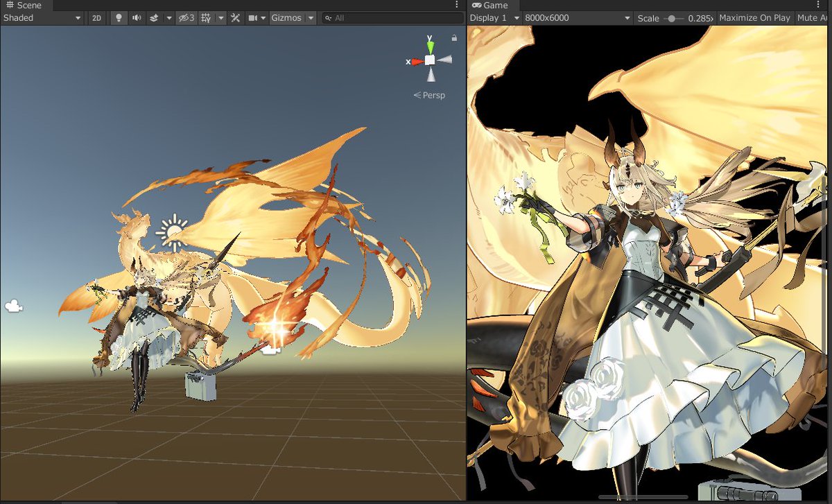Toggle the hidden objects visibility eye icon

coord(187,18)
